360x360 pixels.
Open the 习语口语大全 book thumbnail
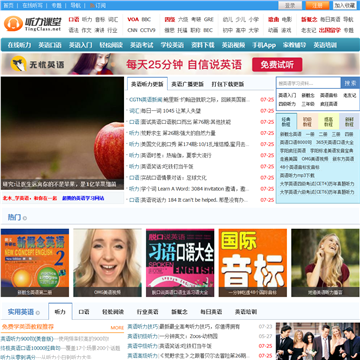pos(180,263)
